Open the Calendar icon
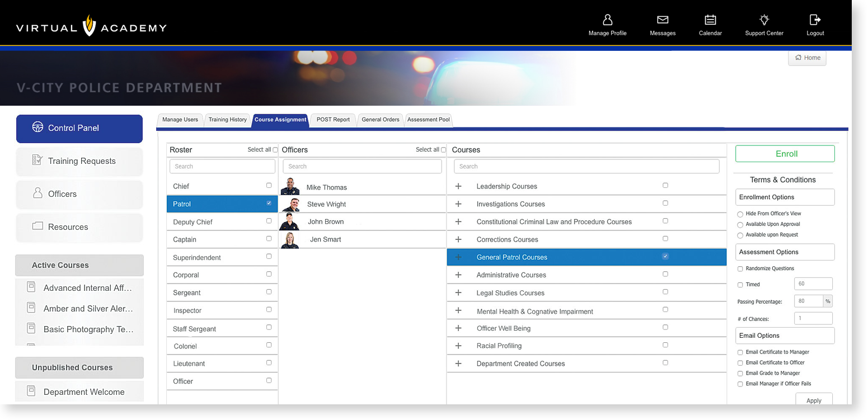Viewport: 868px width, 420px height. pos(710,20)
